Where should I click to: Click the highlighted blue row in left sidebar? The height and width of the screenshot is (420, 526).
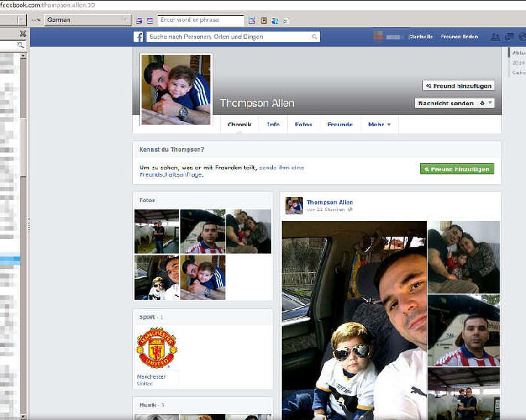[10, 259]
